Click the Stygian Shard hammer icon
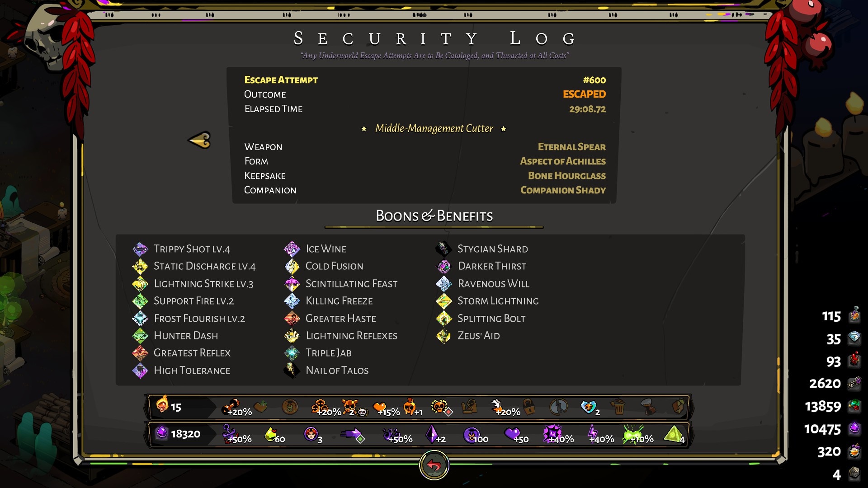 pyautogui.click(x=443, y=249)
